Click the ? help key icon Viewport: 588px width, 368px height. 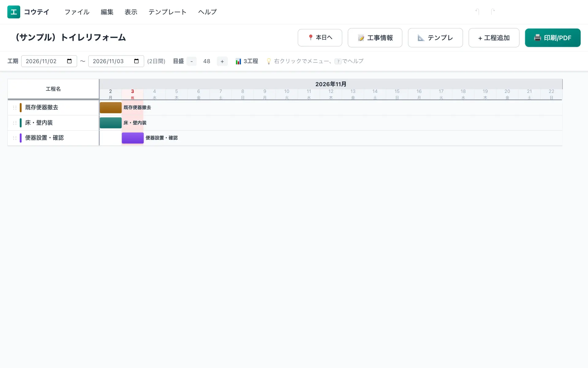click(338, 61)
